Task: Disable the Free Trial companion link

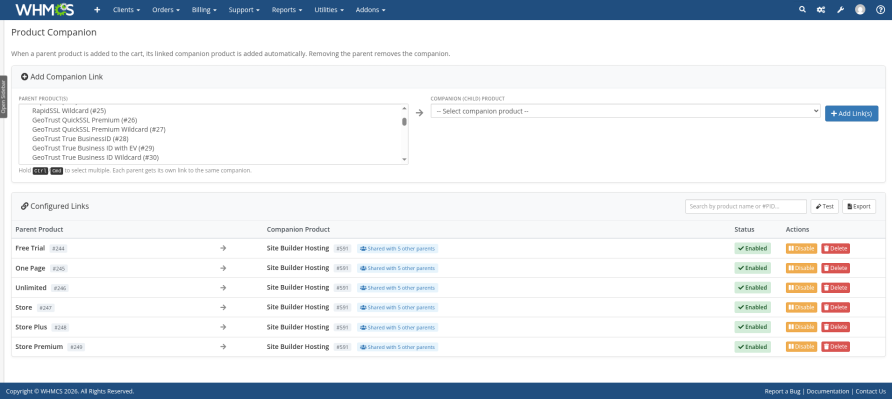Action: 801,249
